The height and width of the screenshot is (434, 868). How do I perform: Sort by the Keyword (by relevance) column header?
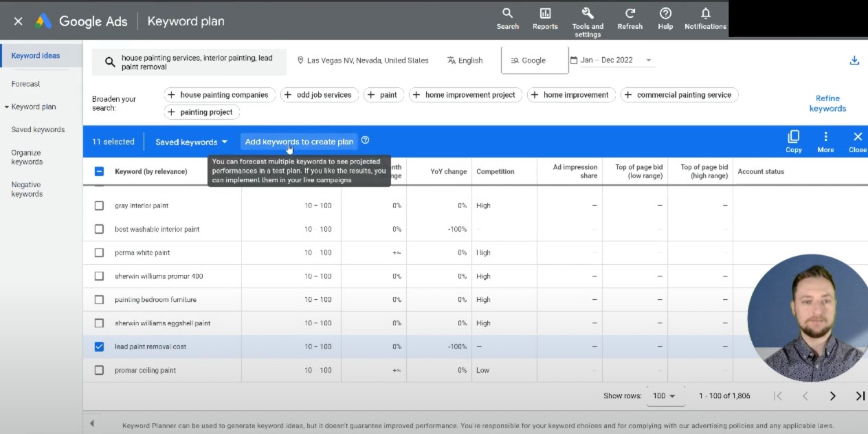[x=151, y=171]
